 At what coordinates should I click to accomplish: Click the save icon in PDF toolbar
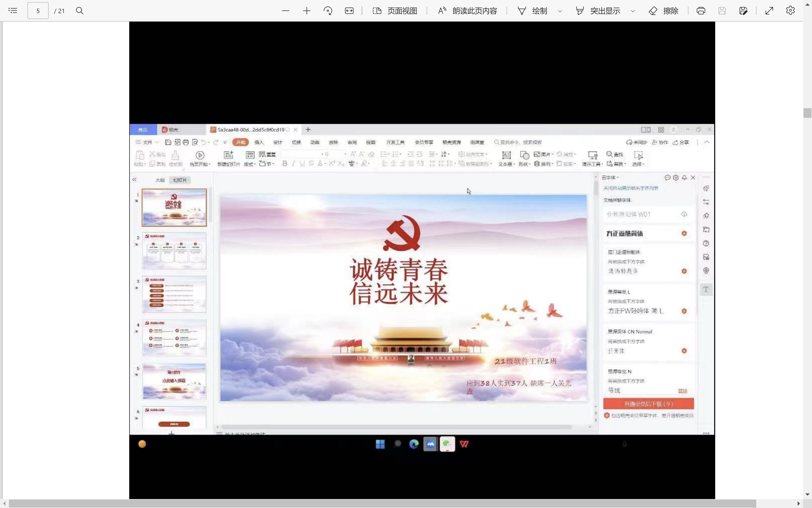click(x=722, y=11)
